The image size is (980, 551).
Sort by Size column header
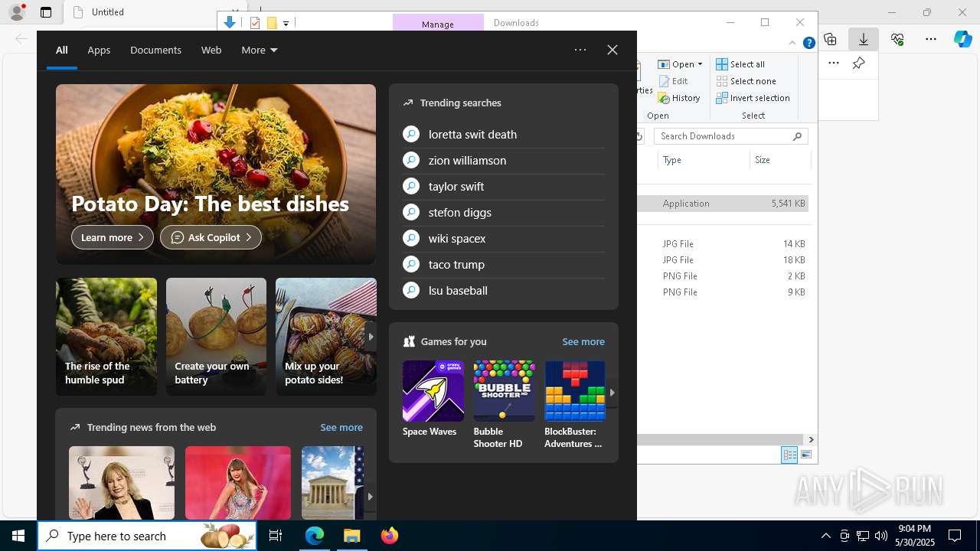click(x=781, y=160)
